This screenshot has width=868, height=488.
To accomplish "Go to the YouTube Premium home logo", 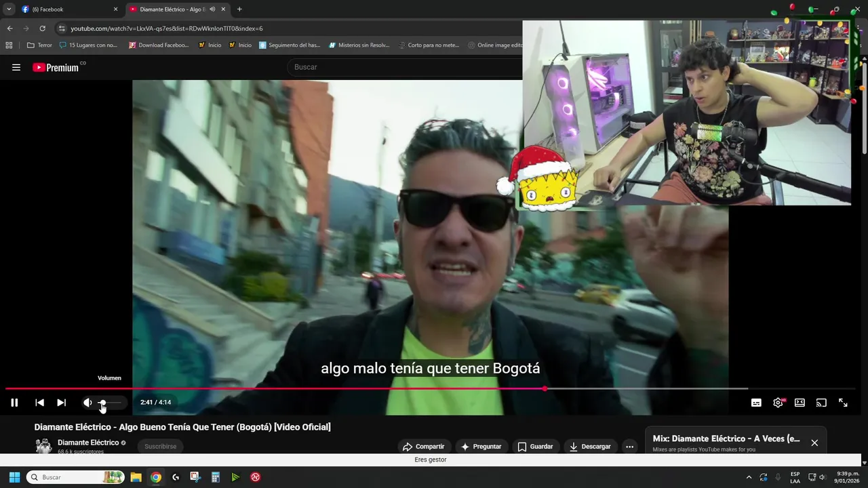I will [56, 67].
